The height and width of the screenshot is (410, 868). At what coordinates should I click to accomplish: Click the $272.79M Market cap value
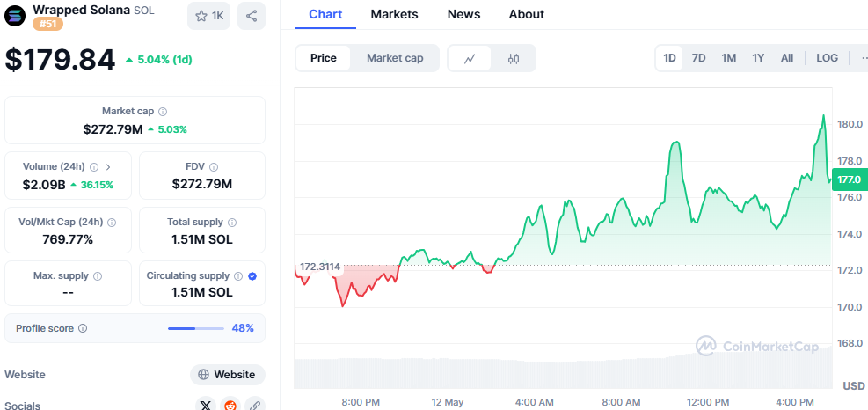[x=113, y=129]
